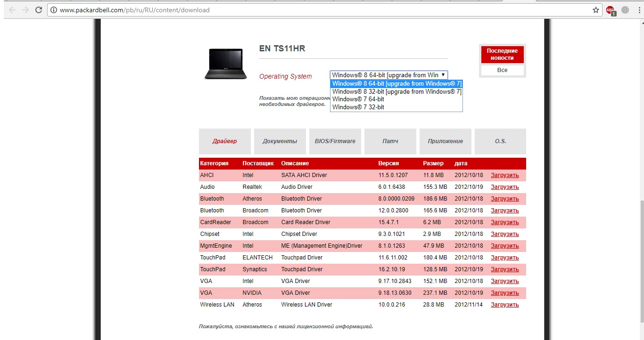Click the Последние новости button
Image resolution: width=644 pixels, height=340 pixels.
(x=502, y=55)
